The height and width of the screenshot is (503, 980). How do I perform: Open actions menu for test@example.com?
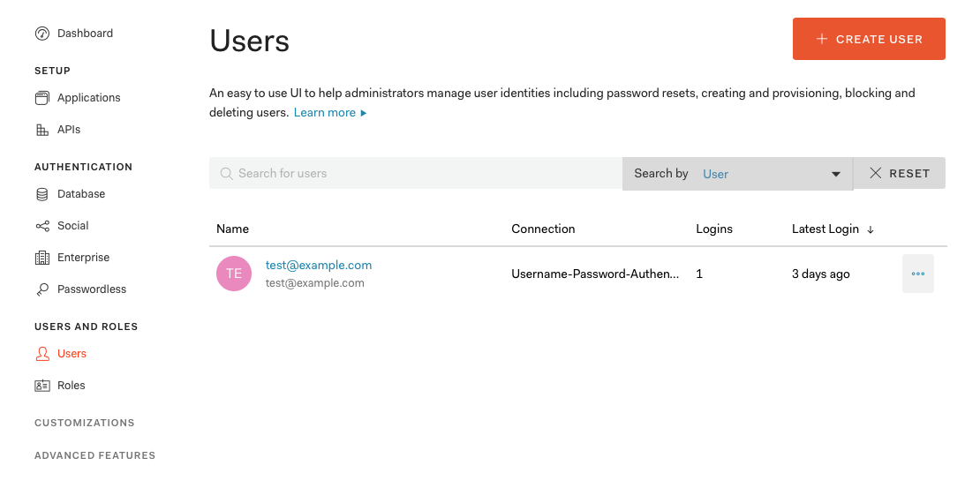917,274
